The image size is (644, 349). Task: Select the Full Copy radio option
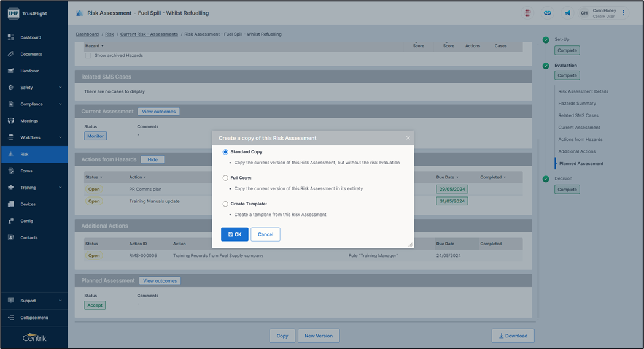[225, 178]
